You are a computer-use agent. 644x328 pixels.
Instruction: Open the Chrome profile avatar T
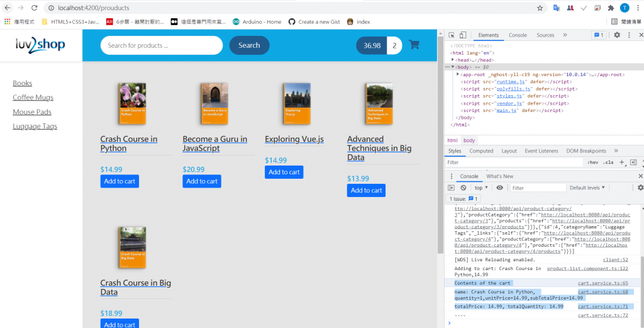(x=625, y=8)
